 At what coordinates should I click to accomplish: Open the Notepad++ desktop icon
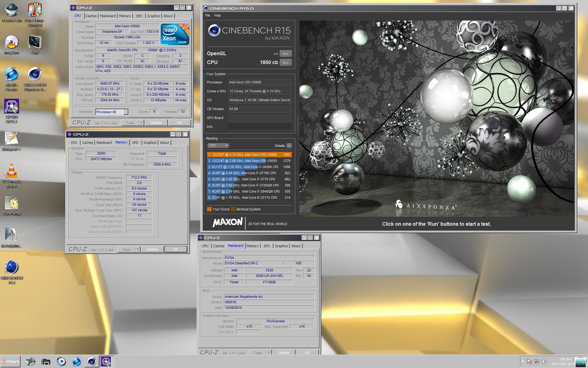click(12, 141)
